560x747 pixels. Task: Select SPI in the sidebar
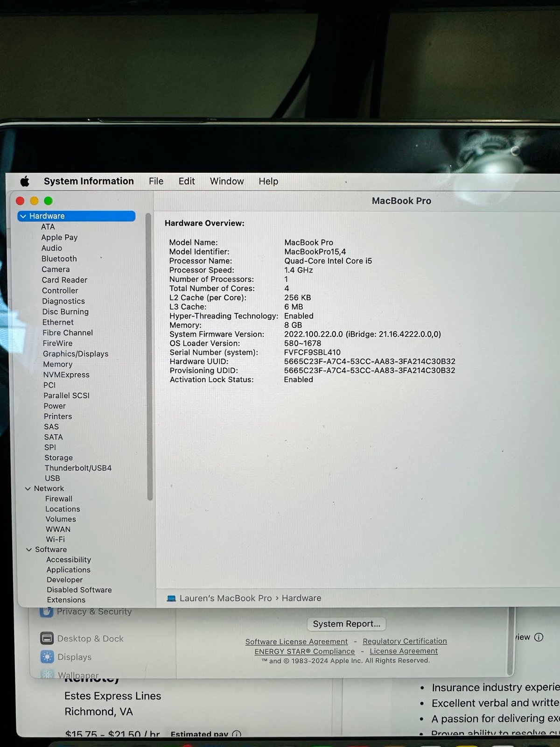coord(50,447)
